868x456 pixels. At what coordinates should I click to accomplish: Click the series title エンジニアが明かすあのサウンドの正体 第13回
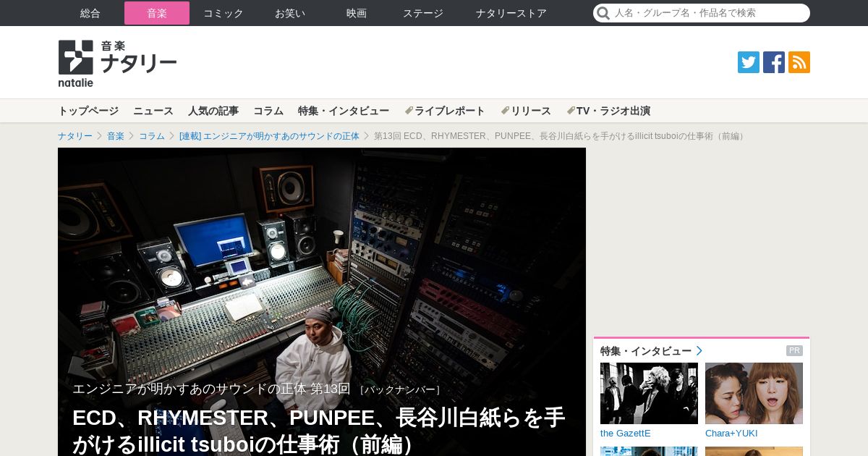point(211,389)
